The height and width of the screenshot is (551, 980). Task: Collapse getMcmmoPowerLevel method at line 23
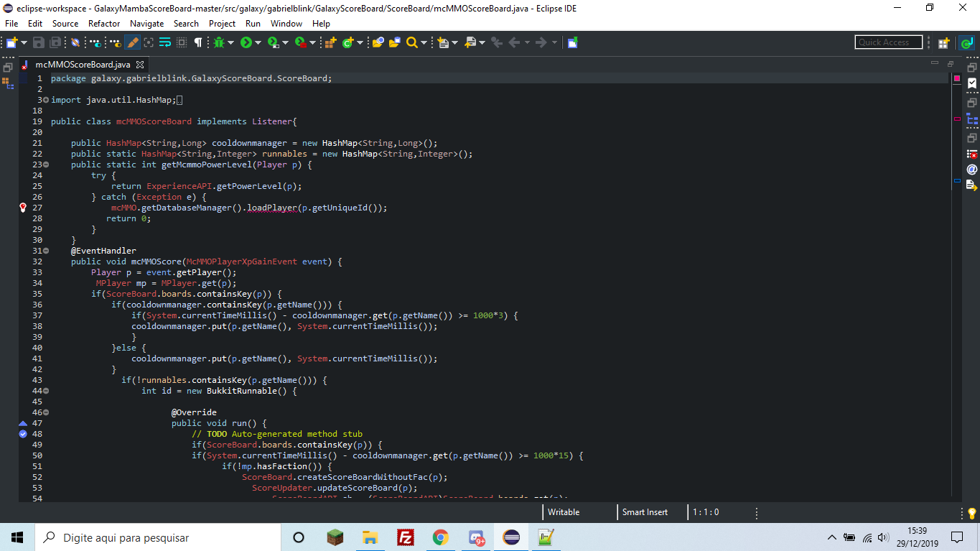click(x=46, y=165)
